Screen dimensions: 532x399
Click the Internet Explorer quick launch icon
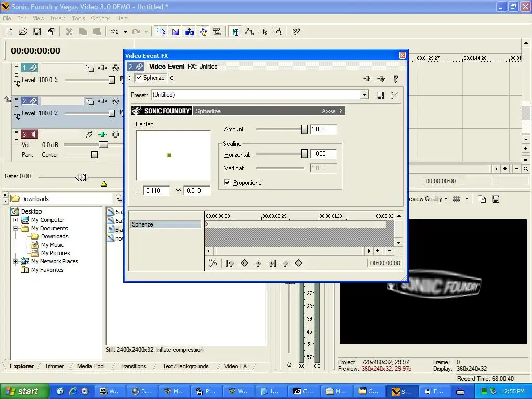click(73, 391)
